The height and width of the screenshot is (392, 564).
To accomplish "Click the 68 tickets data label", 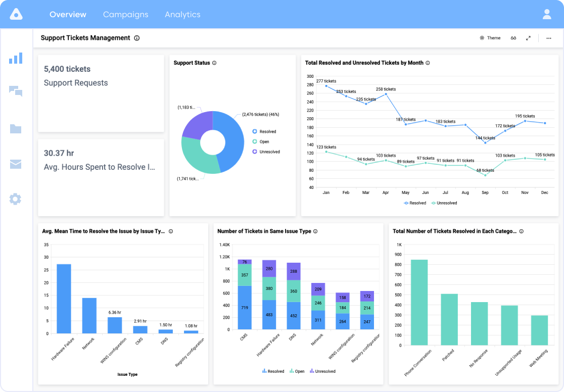I will (x=485, y=170).
